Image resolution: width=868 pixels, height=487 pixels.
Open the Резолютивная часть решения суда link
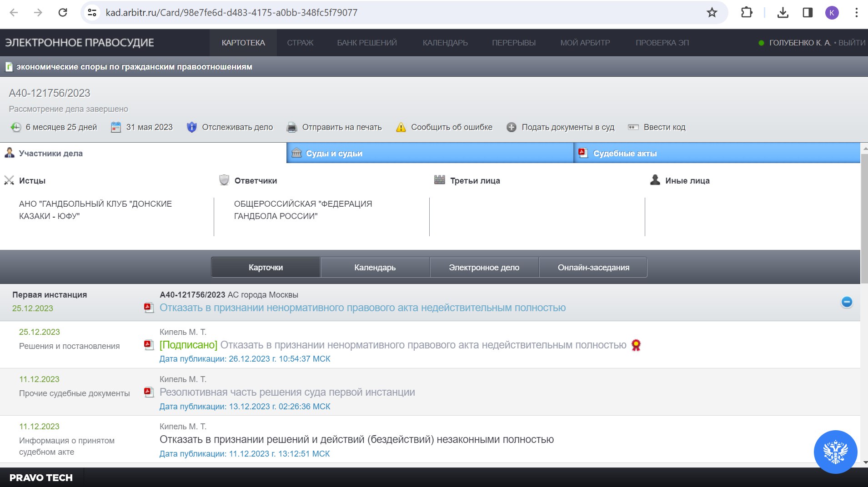tap(287, 392)
